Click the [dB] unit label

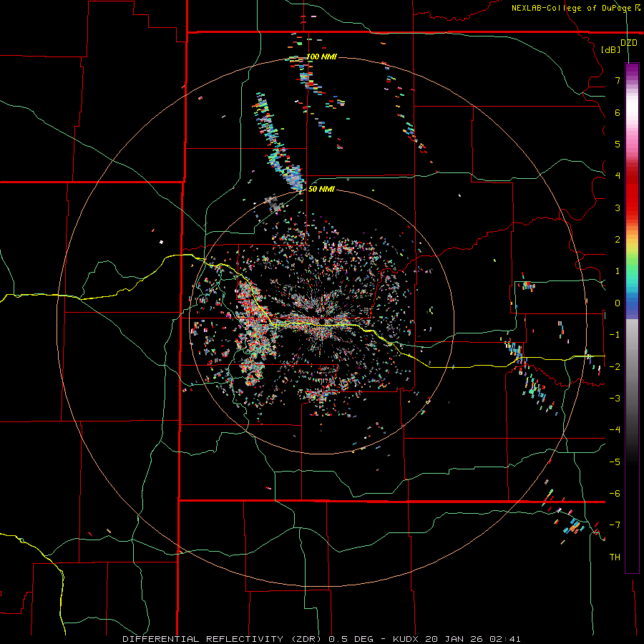pyautogui.click(x=611, y=49)
